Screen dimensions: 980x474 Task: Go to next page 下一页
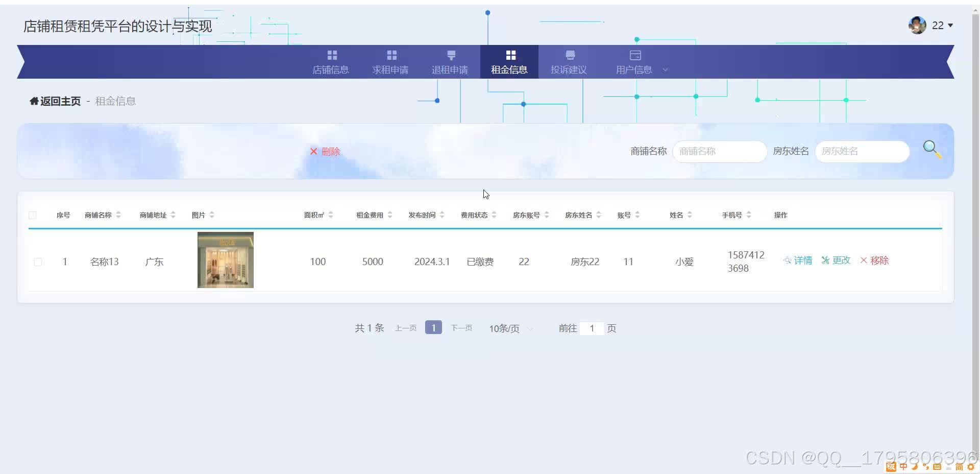click(x=461, y=328)
